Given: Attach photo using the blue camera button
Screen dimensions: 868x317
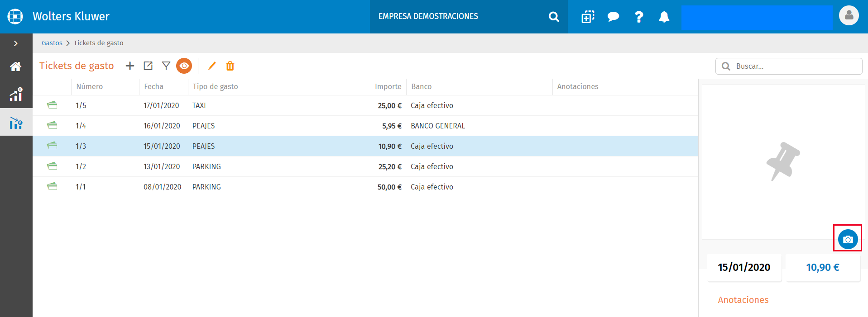Looking at the screenshot, I should point(848,239).
